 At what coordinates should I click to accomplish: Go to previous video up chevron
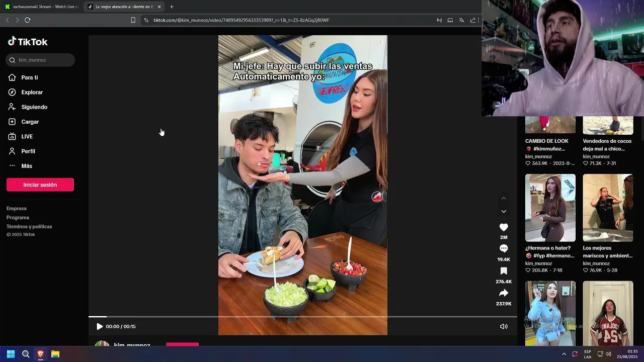coord(504,198)
